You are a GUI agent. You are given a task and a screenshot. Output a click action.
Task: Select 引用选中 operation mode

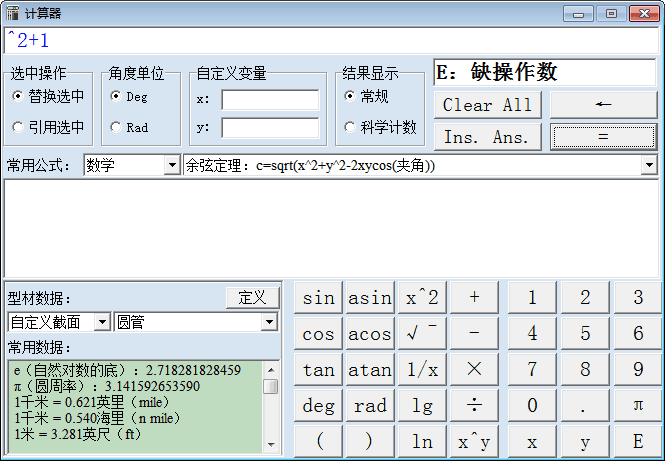[18, 127]
